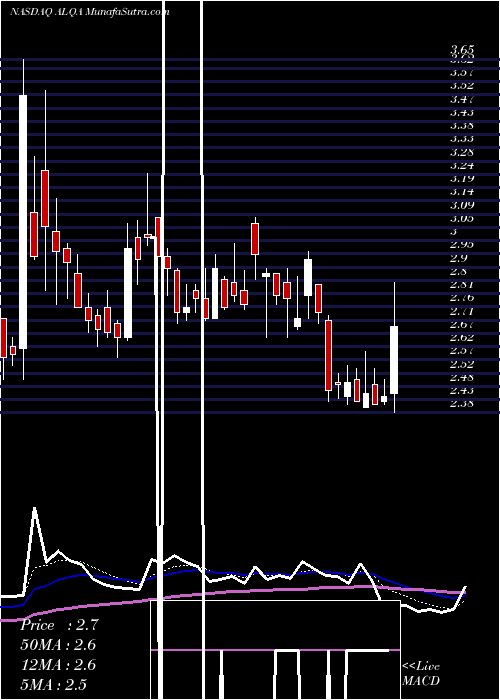Viewport: 500px width, 700px height.
Task: Click the '12MA : 2.6' readout
Action: coord(59,665)
